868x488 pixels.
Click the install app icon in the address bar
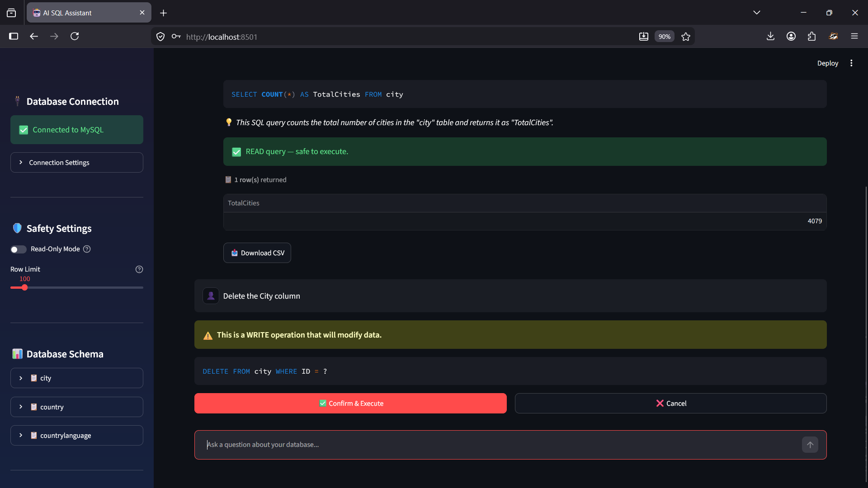click(644, 37)
